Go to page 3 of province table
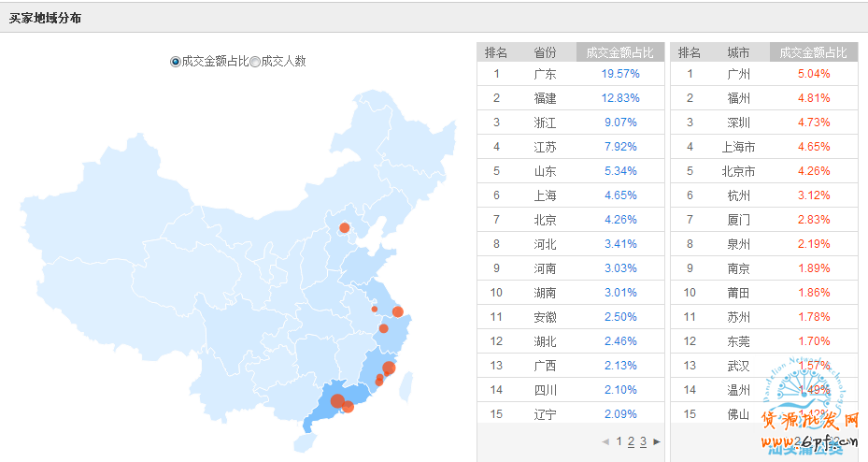The width and height of the screenshot is (868, 462). 643,441
